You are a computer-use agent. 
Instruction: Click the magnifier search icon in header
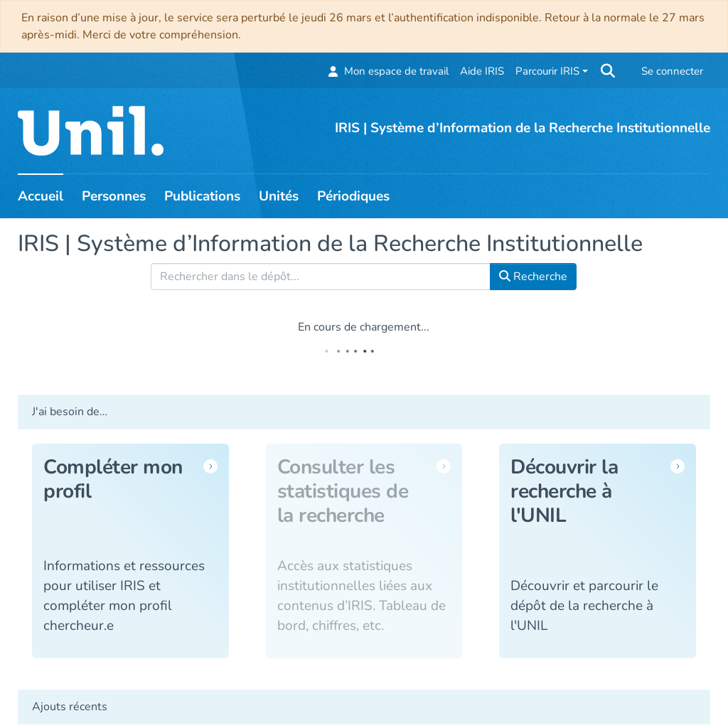click(608, 71)
